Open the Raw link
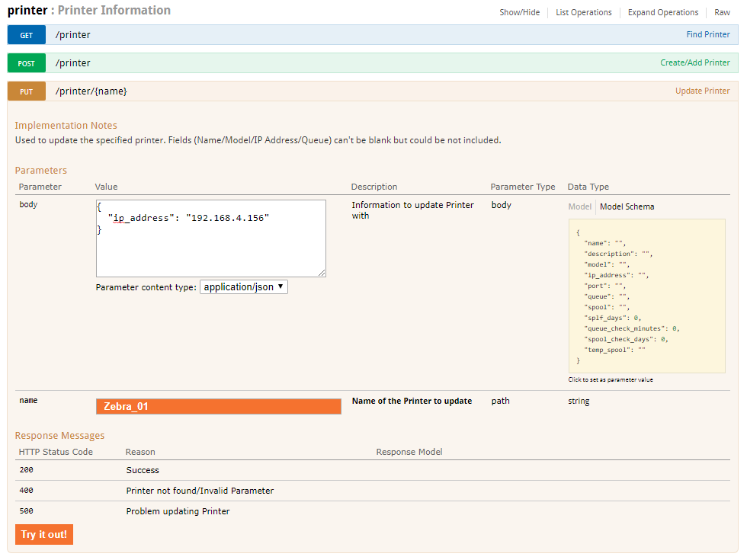Image resolution: width=747 pixels, height=560 pixels. coord(723,12)
